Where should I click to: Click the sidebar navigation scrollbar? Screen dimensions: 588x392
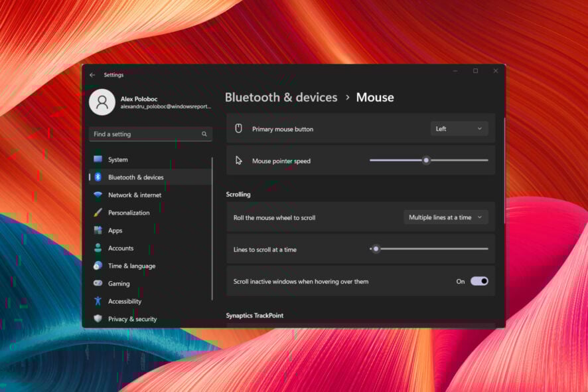coord(212,229)
